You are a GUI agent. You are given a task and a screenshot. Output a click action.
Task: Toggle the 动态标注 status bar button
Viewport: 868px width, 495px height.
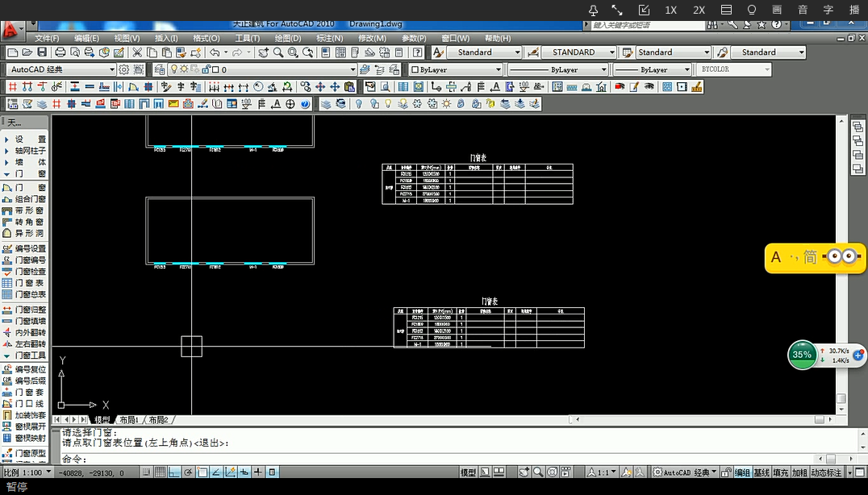pyautogui.click(x=826, y=472)
